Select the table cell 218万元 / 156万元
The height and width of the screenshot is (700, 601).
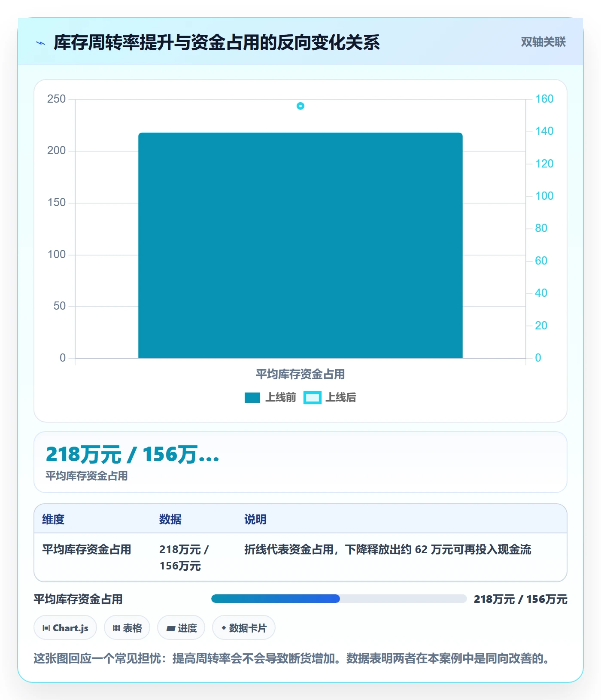click(184, 557)
